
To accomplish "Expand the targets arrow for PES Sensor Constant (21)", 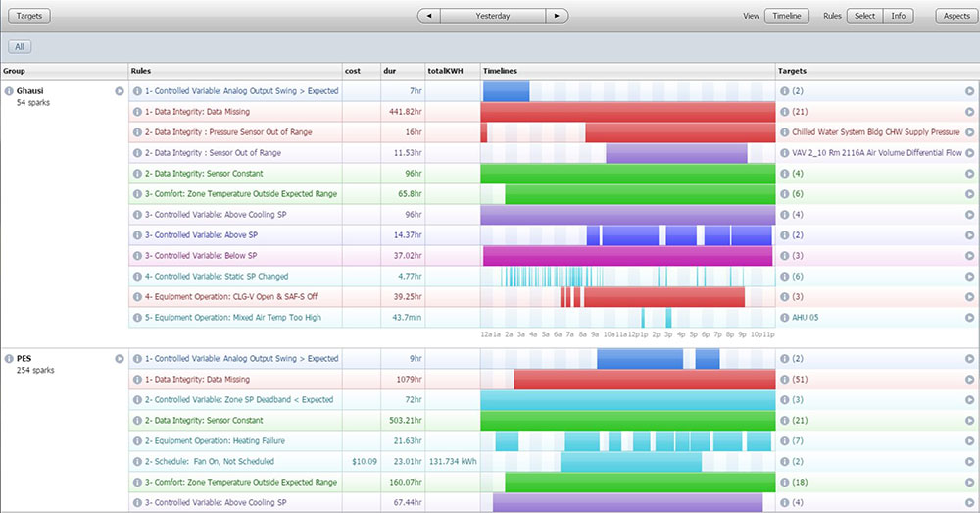I will click(x=969, y=420).
